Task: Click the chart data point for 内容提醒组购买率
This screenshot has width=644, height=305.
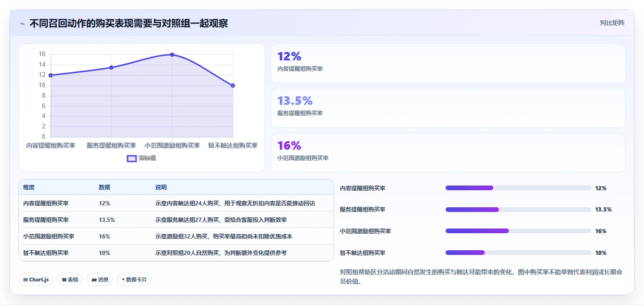Action: 51,75
